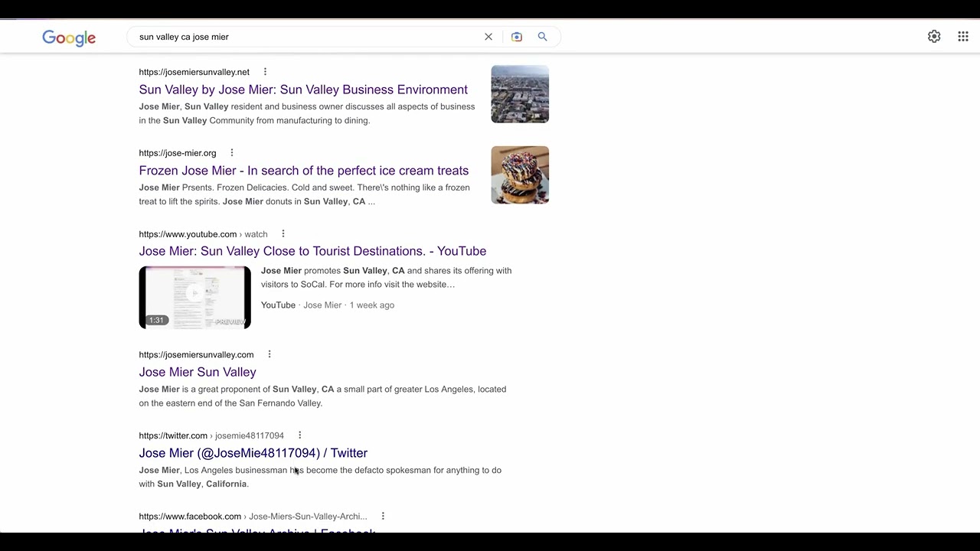Click the donut stack thumbnail
This screenshot has height=551, width=980.
tap(520, 175)
